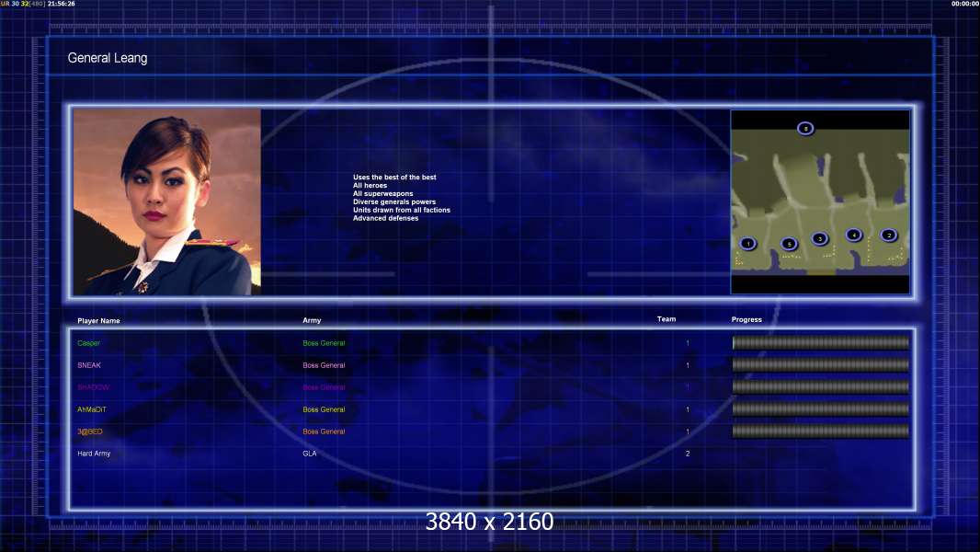Image resolution: width=980 pixels, height=552 pixels.
Task: Click SHADOW's Boss General army label
Action: pos(324,387)
